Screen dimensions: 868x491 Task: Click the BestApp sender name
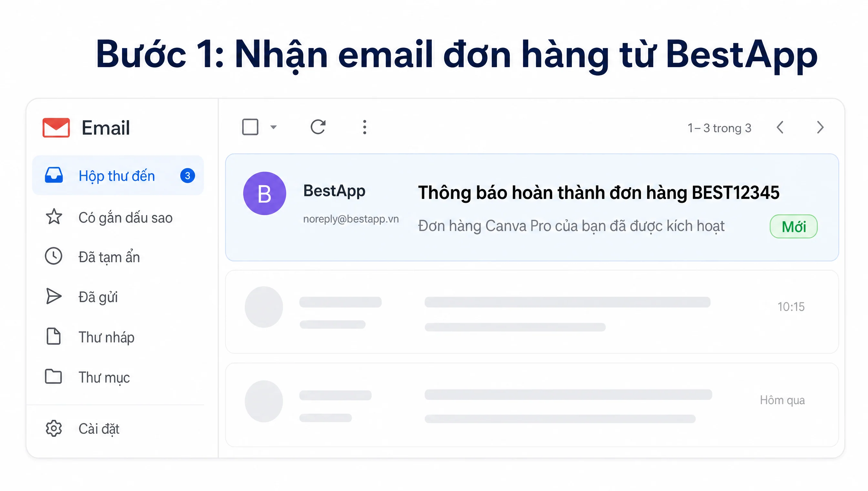click(x=334, y=191)
